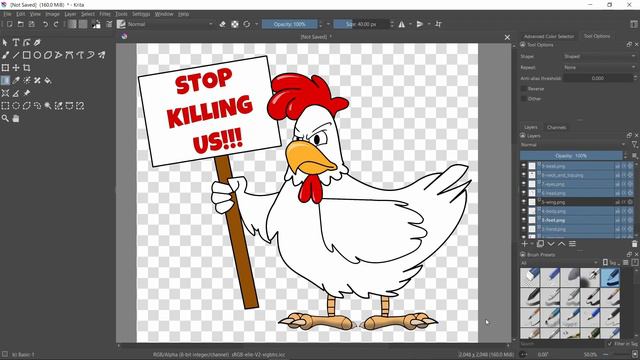The image size is (640, 360).
Task: Click the foreground/background color swatch
Action: [96, 24]
